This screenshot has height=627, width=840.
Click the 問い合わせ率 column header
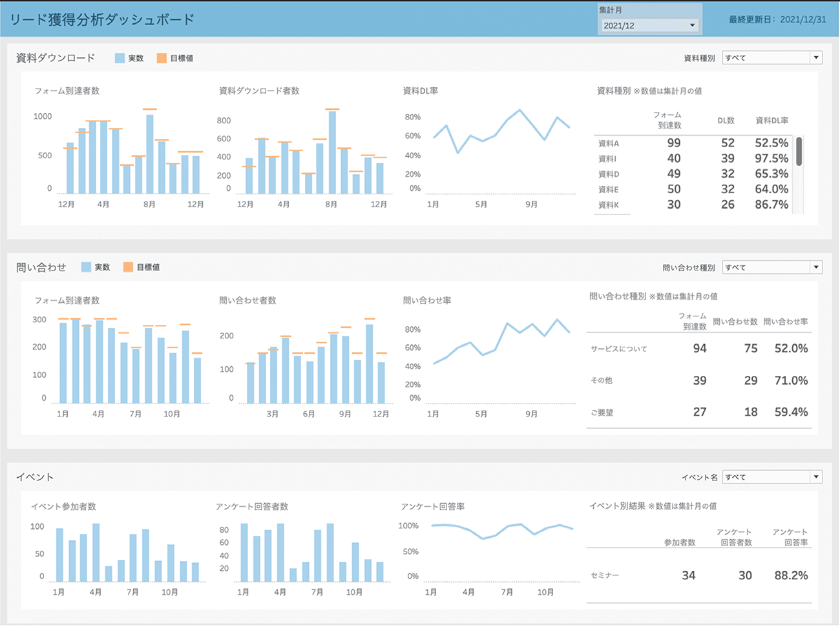point(785,322)
